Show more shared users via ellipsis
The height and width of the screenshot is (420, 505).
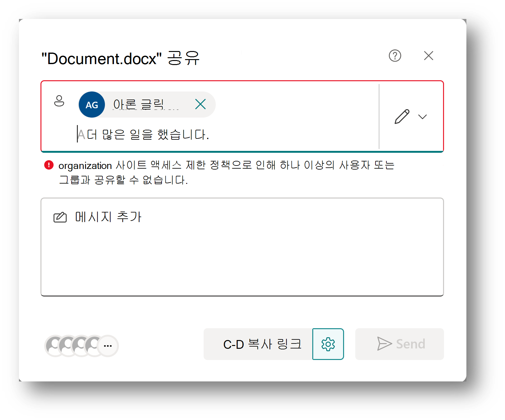click(x=108, y=346)
